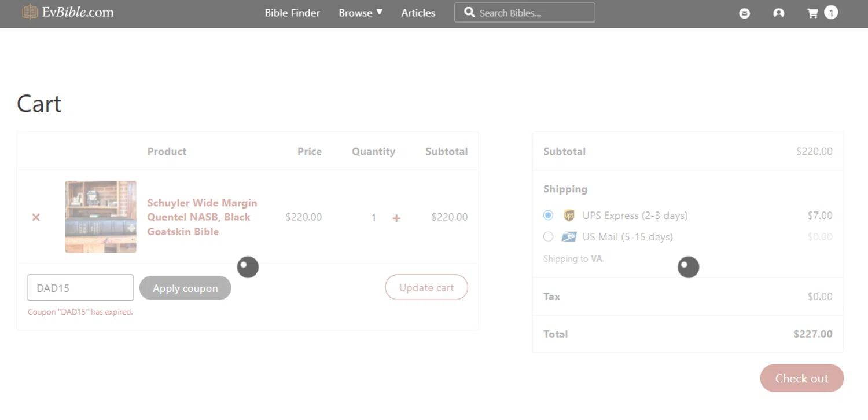Increase quantity with the plus icon
This screenshot has height=420, width=868.
point(396,218)
